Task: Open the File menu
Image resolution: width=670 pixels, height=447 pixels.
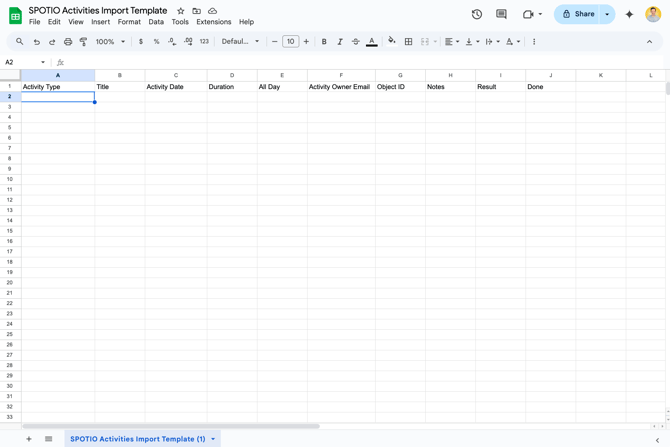Action: click(x=35, y=22)
